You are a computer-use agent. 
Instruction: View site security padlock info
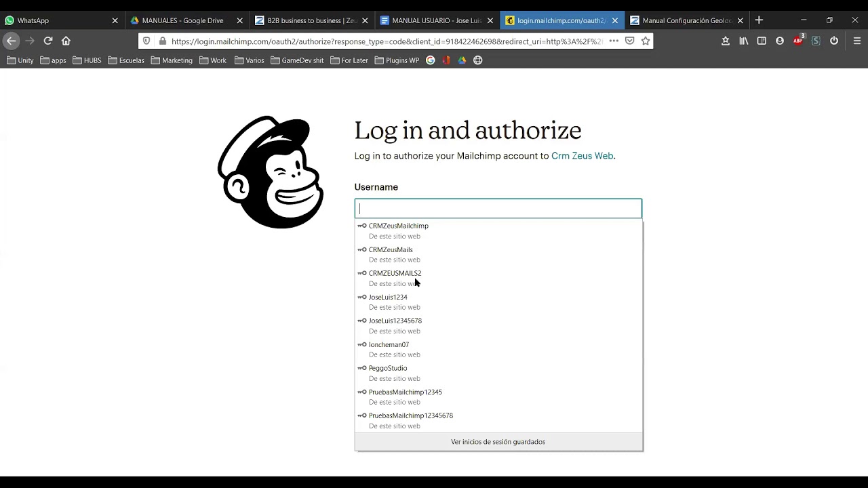162,41
